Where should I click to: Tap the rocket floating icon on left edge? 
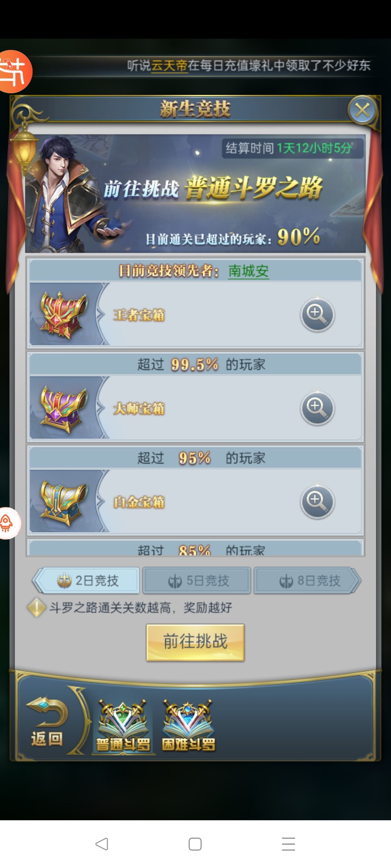(9, 523)
